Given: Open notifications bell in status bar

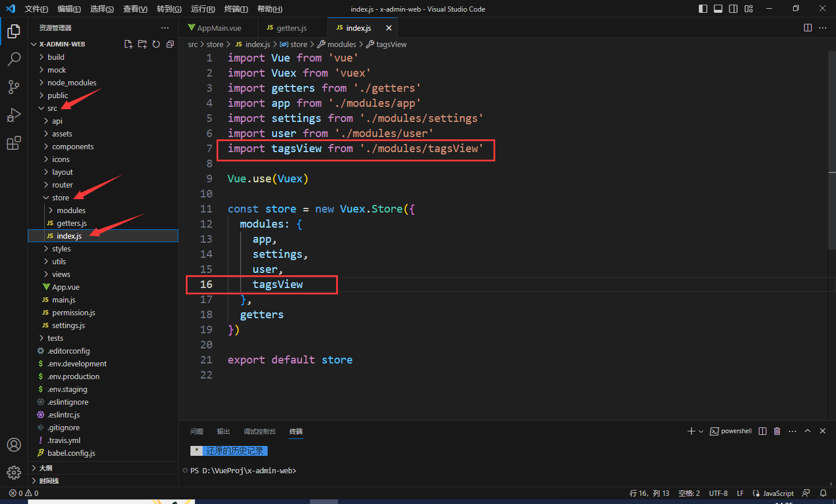Looking at the screenshot, I should pos(823,493).
